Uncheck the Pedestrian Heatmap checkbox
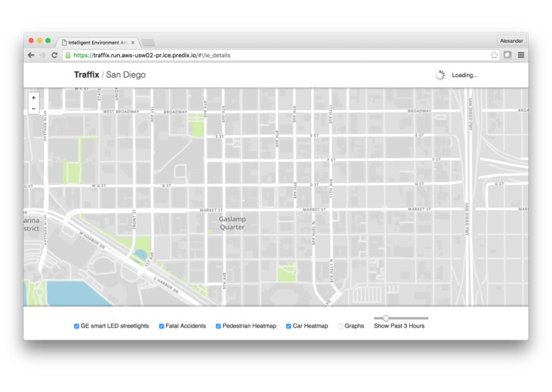Image resolution: width=552 pixels, height=392 pixels. point(218,326)
